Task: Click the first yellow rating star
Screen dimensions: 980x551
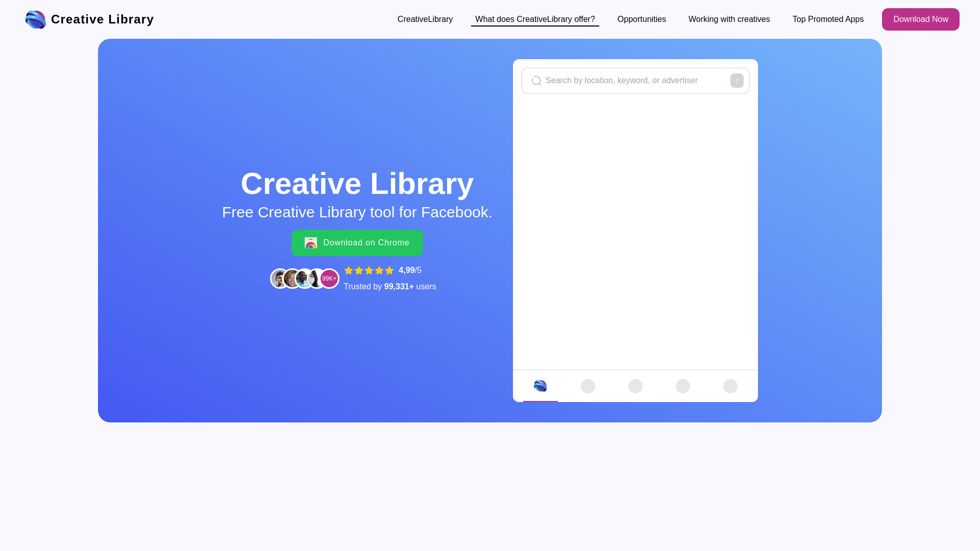Action: point(349,270)
